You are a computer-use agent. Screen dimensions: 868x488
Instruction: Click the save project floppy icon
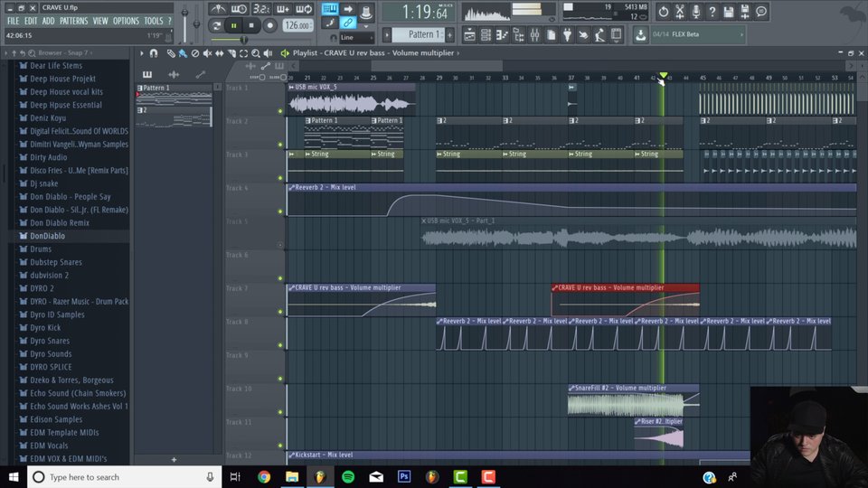[x=729, y=11]
